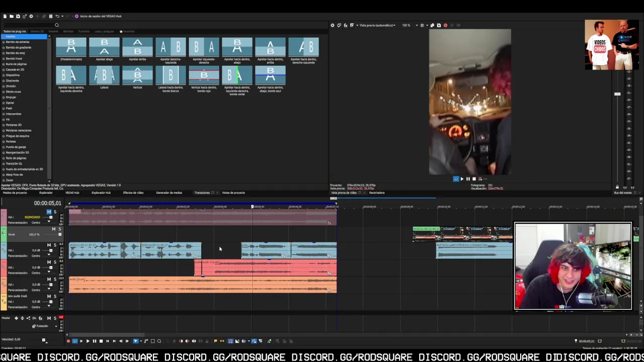Open the Pulsación master dropdown
644x362 pixels.
[x=56, y=326]
